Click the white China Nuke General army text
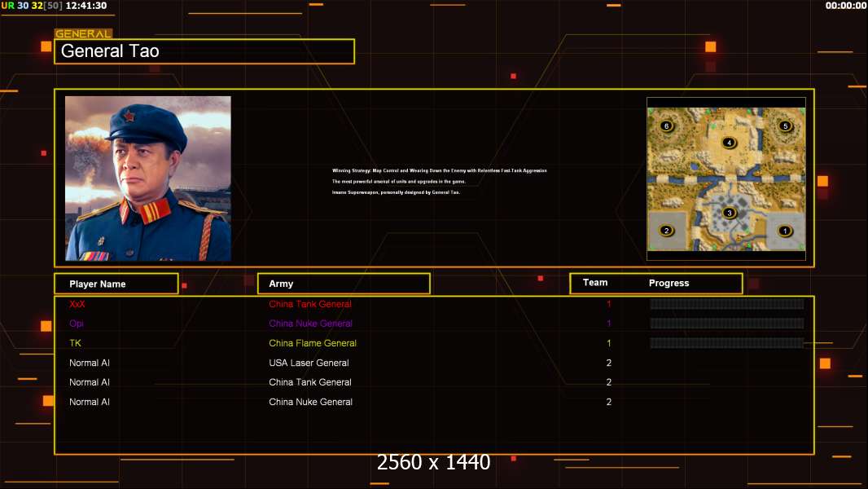Viewport: 868px width, 489px height. click(310, 402)
